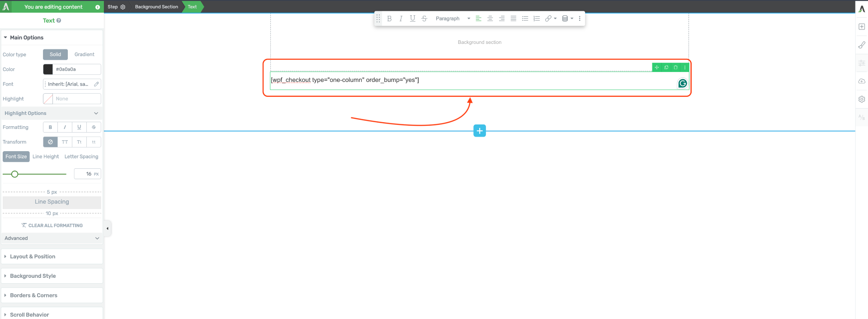Toggle Bold in sidebar Formatting row
This screenshot has width=868, height=319.
pyautogui.click(x=50, y=127)
